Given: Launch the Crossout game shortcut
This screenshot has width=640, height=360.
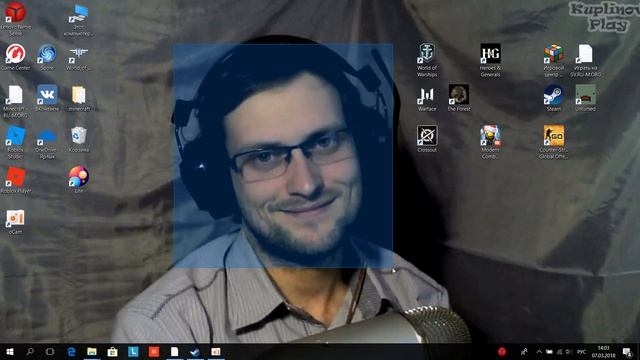Looking at the screenshot, I should (x=427, y=139).
